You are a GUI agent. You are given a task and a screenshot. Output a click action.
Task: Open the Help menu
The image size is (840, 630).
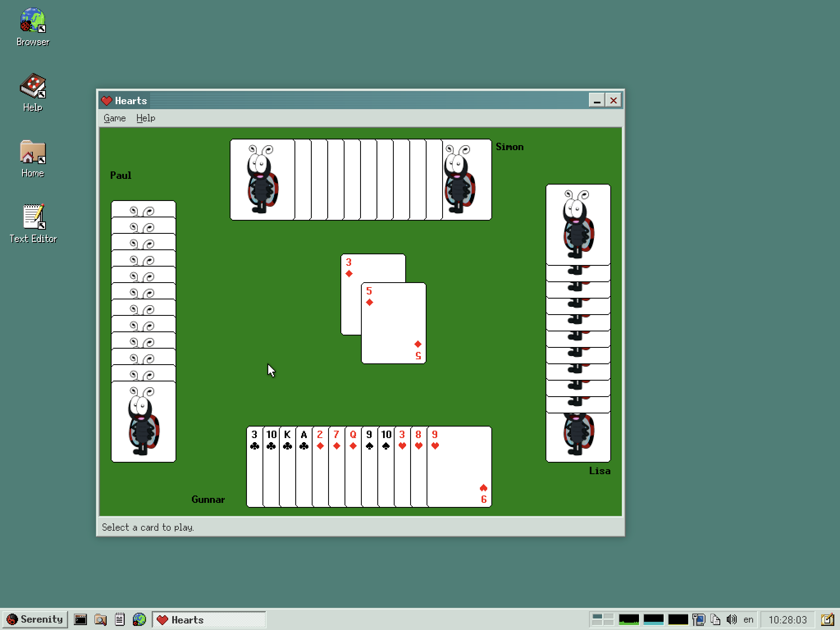(x=145, y=118)
